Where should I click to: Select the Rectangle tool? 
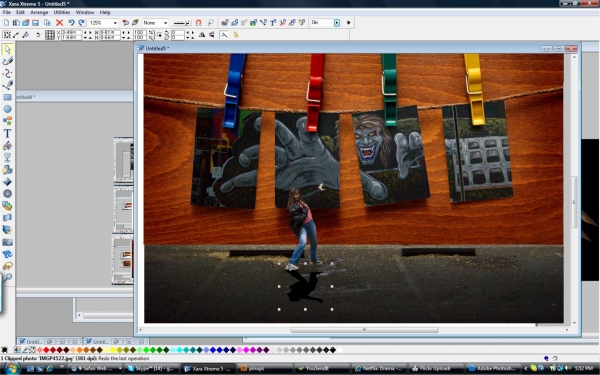7,97
